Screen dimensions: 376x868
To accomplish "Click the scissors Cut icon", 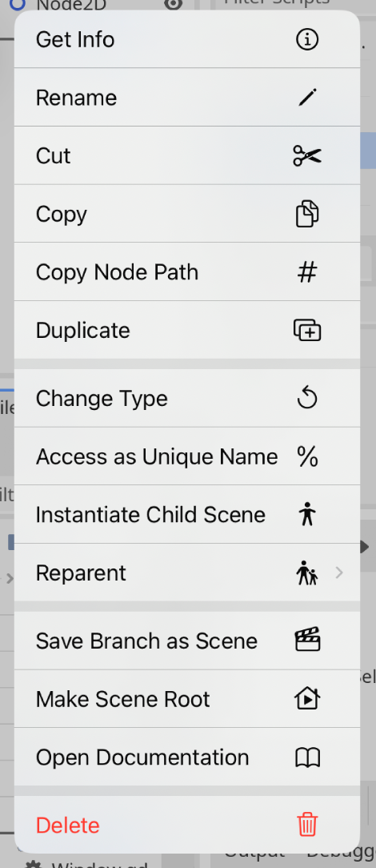I will [x=307, y=156].
